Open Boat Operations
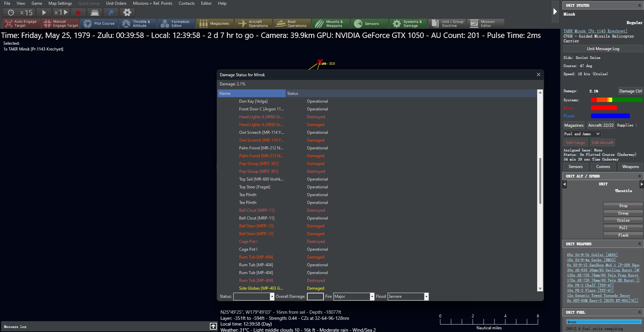The image size is (644, 332). (x=292, y=23)
